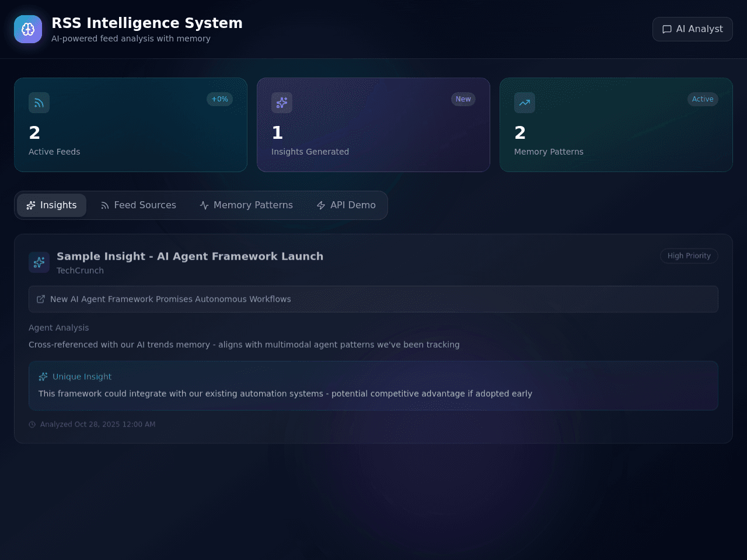Click the Insights Generated count card
The width and height of the screenshot is (747, 560).
373,125
